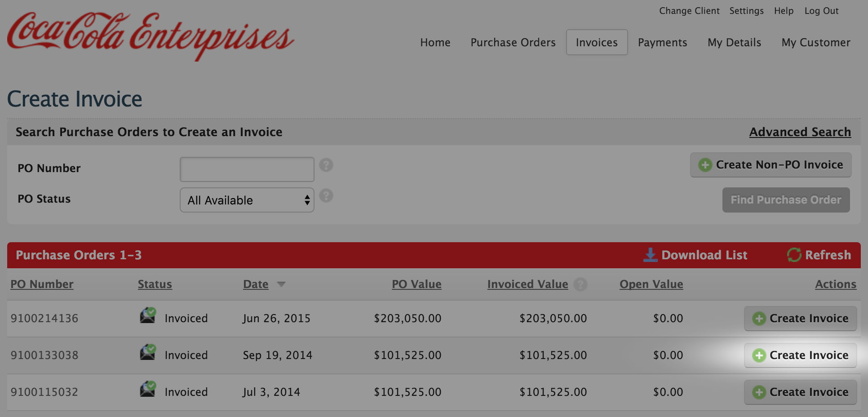
Task: Open the Help link
Action: tap(784, 11)
